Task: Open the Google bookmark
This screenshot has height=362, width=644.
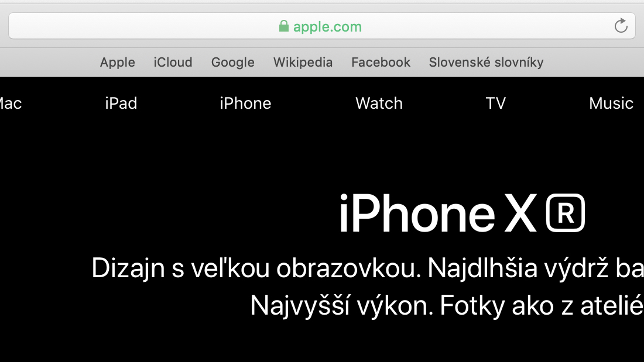Action: 233,62
